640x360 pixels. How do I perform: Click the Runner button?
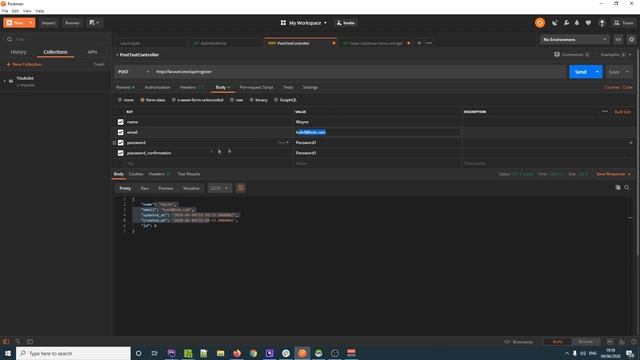pos(72,23)
